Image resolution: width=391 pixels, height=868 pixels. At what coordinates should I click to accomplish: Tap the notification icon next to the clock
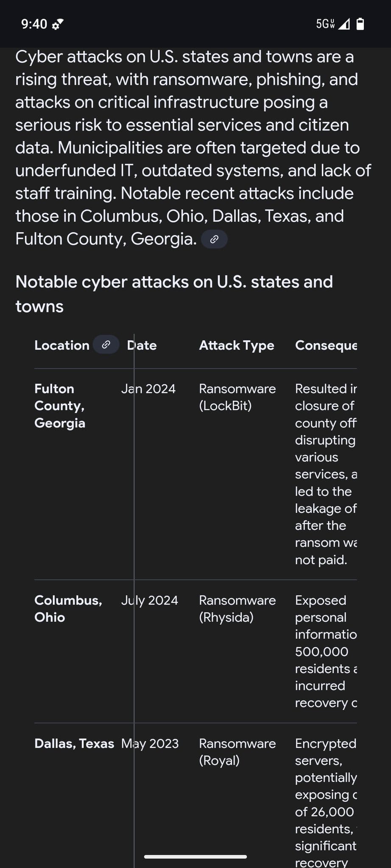pos(57,25)
